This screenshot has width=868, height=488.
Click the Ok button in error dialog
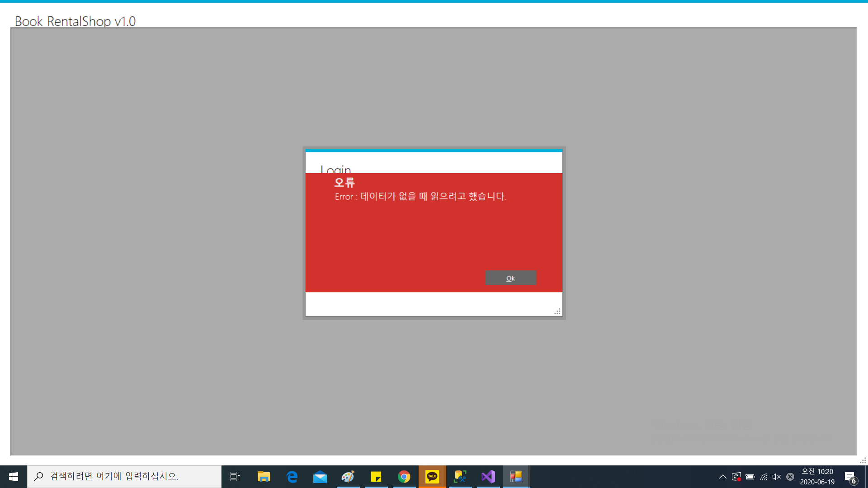510,278
